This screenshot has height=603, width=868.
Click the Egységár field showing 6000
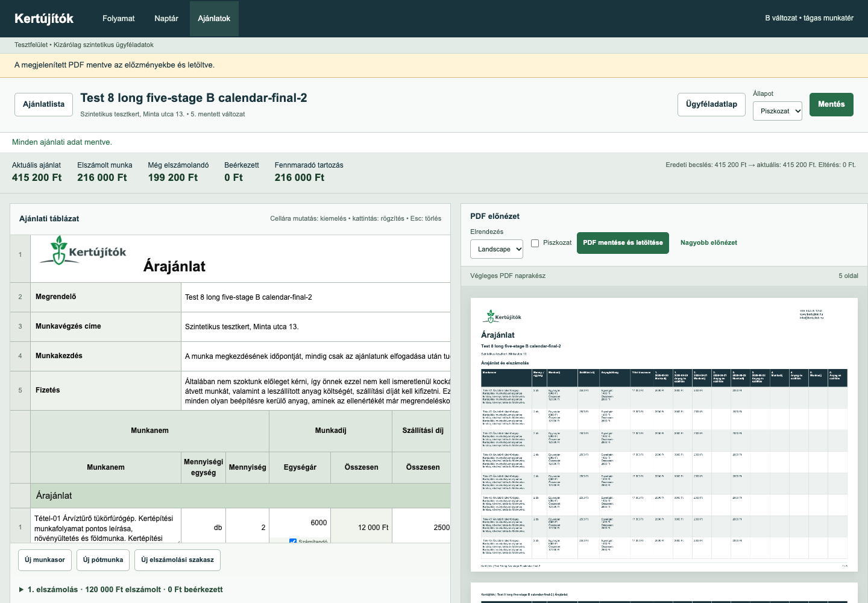(x=300, y=523)
